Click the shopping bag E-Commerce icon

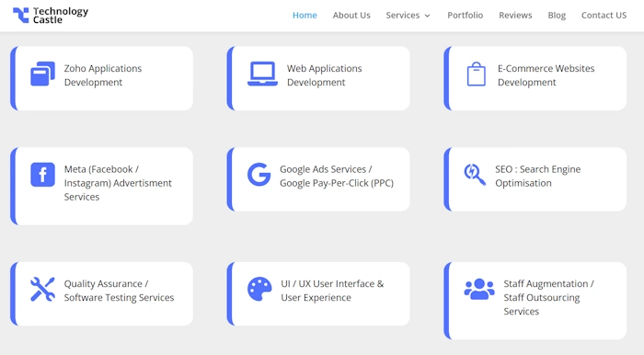click(x=477, y=74)
